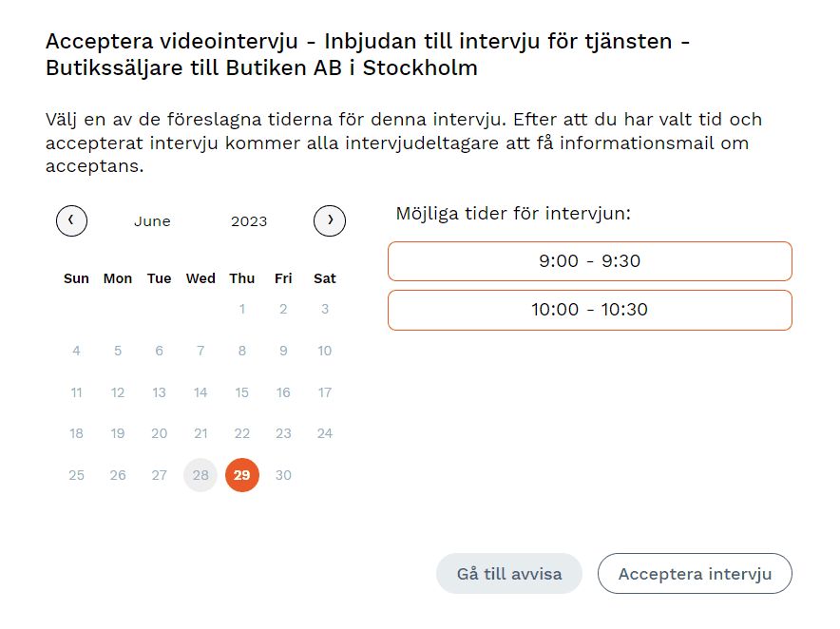Pick date 10 in the calendar
This screenshot has height=629, width=840.
click(325, 351)
